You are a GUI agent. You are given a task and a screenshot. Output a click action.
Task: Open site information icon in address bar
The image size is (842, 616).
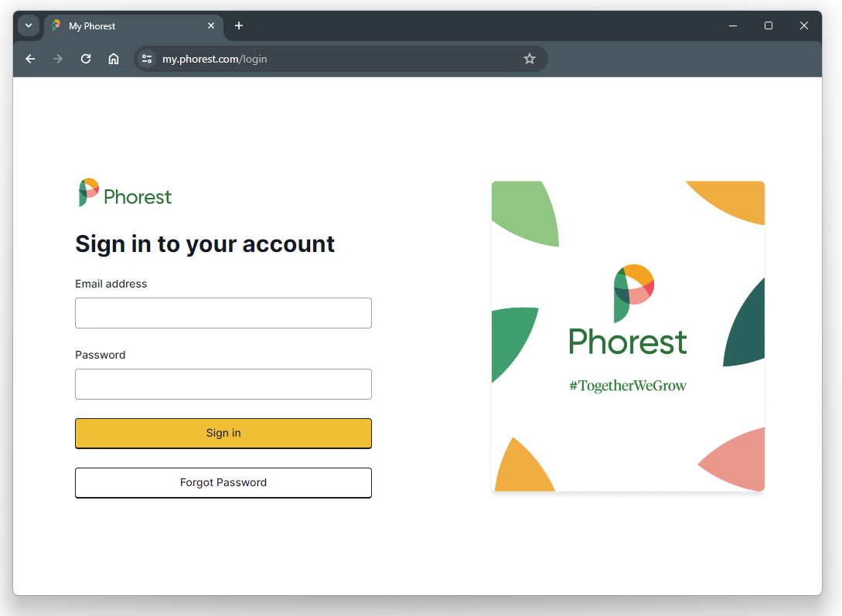tap(147, 59)
